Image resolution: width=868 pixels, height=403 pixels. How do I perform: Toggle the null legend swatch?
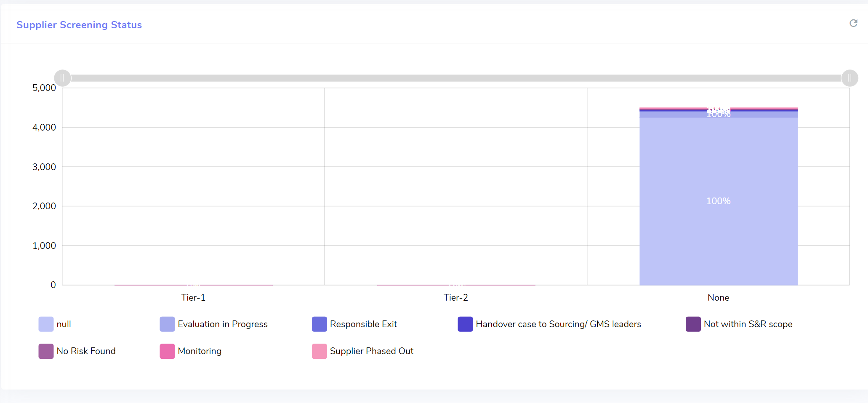pyautogui.click(x=46, y=324)
